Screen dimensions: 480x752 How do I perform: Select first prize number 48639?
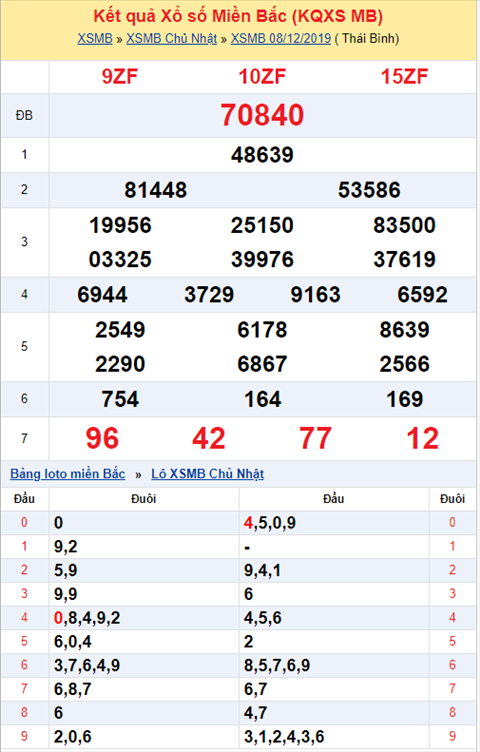pyautogui.click(x=262, y=155)
